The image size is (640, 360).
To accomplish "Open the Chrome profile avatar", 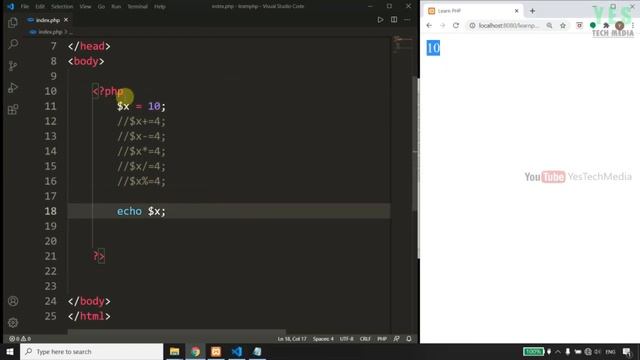I will pyautogui.click(x=620, y=26).
